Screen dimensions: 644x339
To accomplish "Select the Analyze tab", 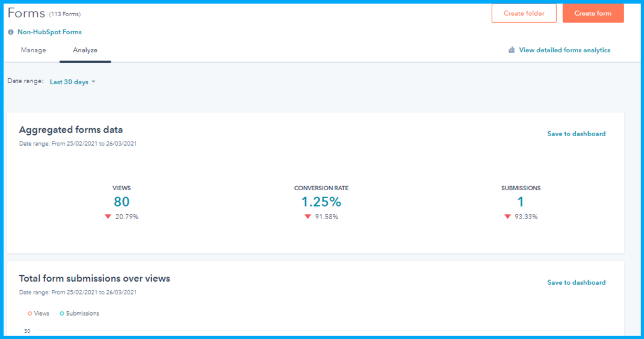I will (x=85, y=50).
